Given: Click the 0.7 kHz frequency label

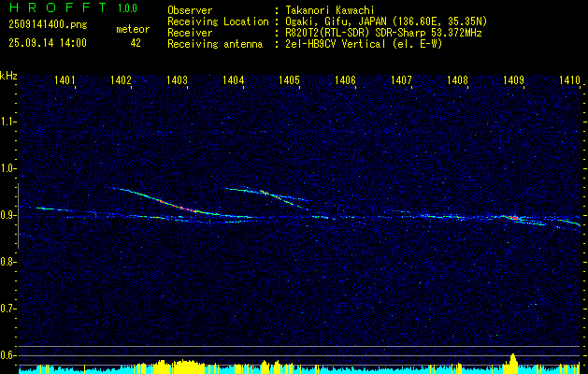Looking at the screenshot, I should 7,309.
